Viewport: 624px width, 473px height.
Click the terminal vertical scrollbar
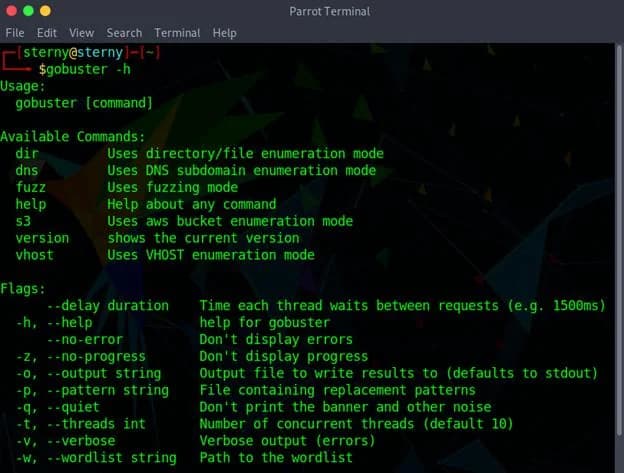click(x=619, y=239)
